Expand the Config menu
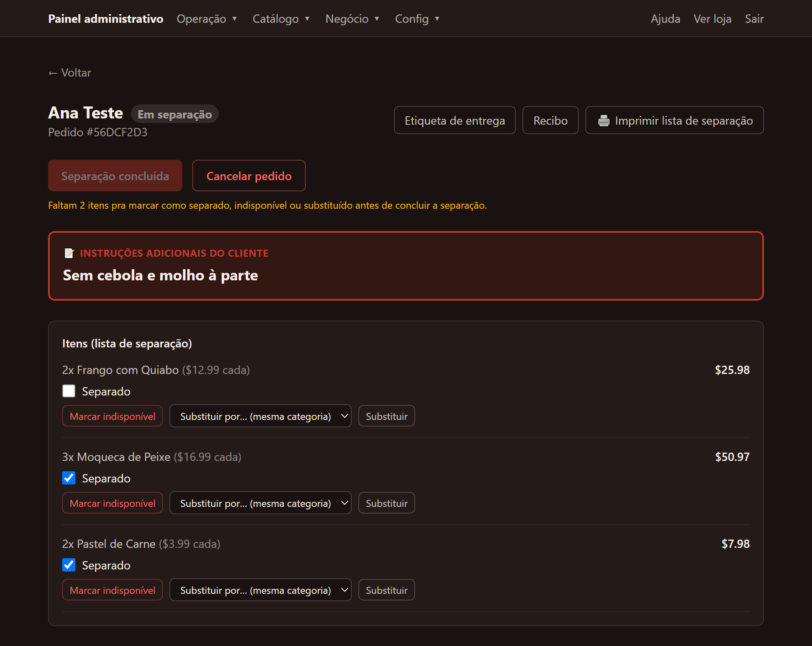 pyautogui.click(x=417, y=19)
